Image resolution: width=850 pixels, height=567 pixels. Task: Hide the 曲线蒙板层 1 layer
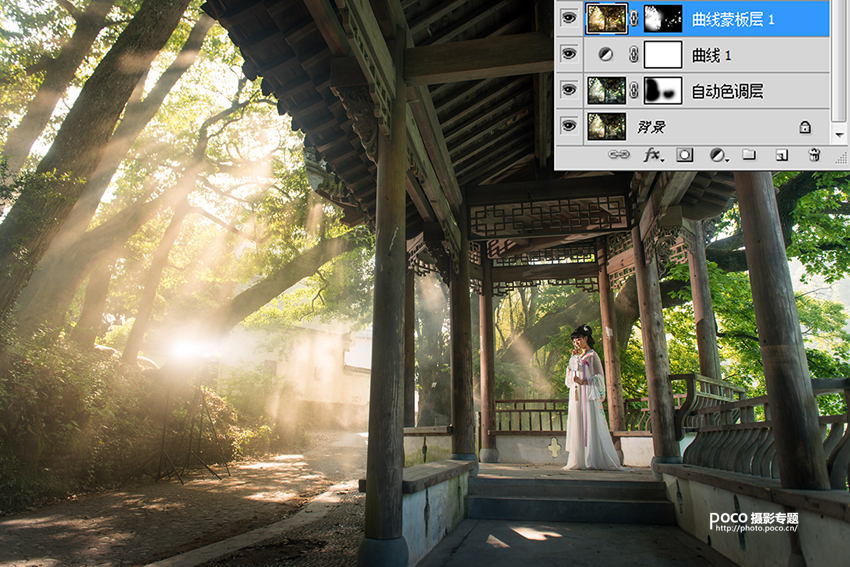pos(569,18)
